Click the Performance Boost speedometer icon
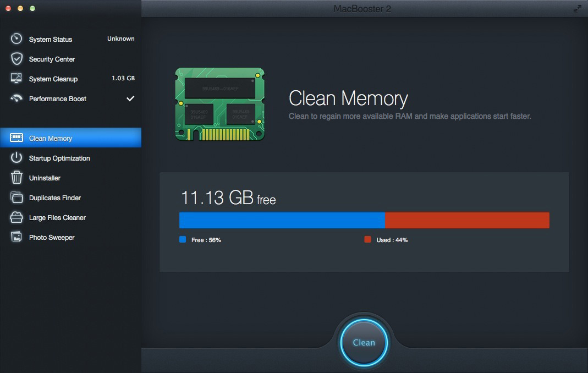588x373 pixels. pos(17,98)
